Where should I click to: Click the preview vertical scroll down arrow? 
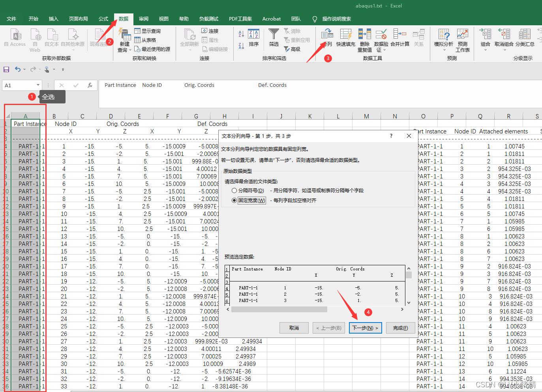pyautogui.click(x=409, y=302)
